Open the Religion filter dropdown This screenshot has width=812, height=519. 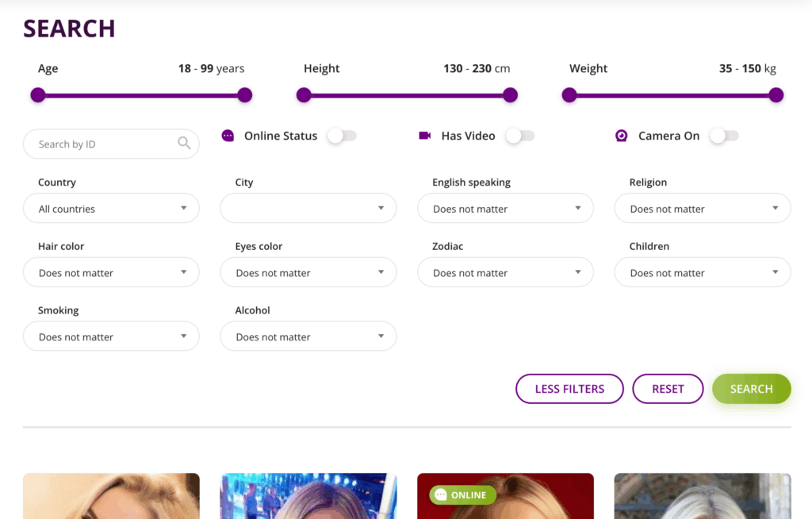(702, 208)
